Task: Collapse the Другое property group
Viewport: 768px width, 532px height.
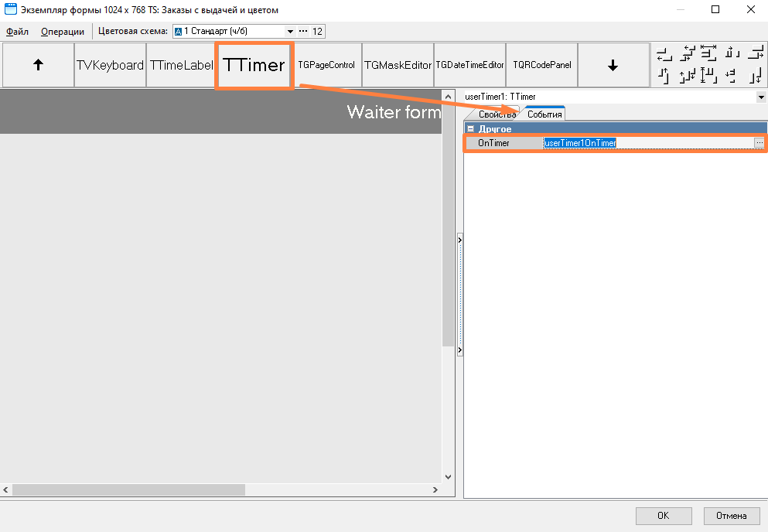Action: (470, 129)
